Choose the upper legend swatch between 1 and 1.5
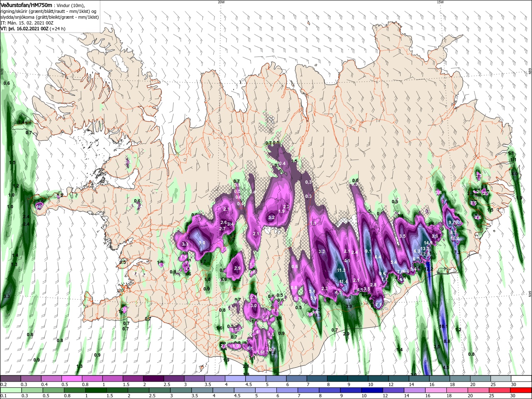Viewport: 532px width, 399px height. point(113,378)
